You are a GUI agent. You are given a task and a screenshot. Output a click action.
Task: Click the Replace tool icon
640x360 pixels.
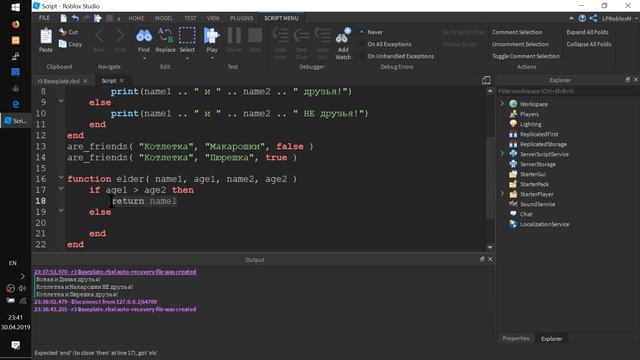165,36
